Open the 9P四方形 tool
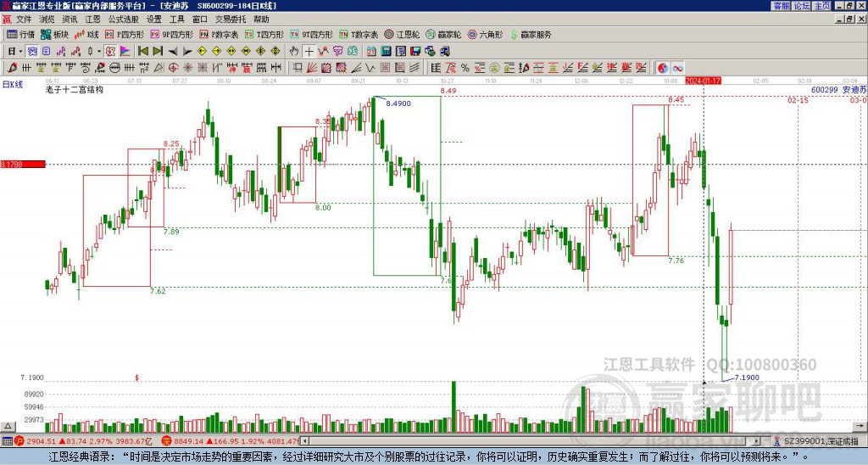 [172, 34]
